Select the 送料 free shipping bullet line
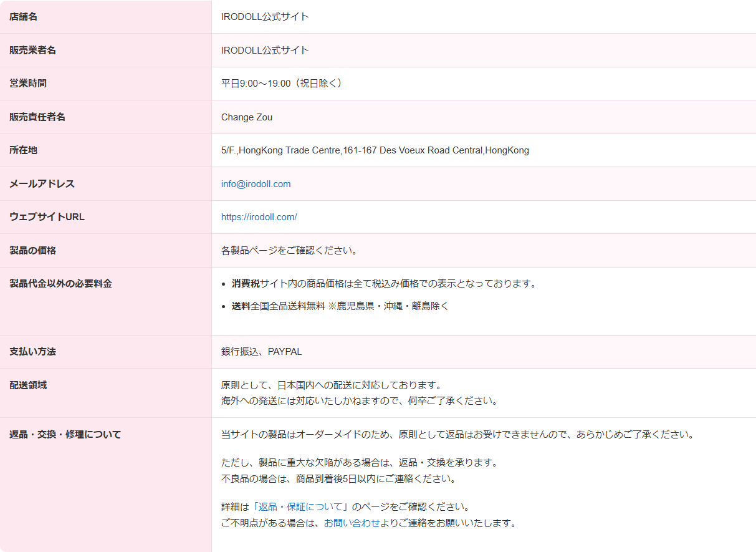The height and width of the screenshot is (552, 756). click(x=340, y=306)
